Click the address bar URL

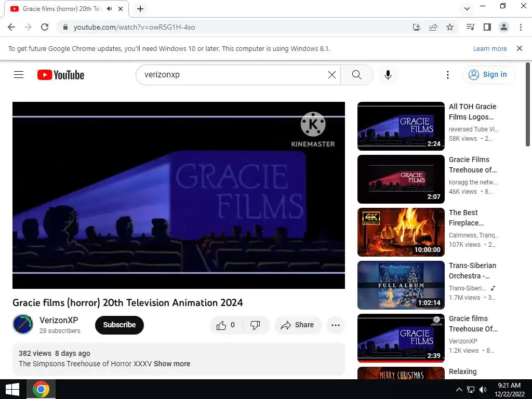coord(134,27)
